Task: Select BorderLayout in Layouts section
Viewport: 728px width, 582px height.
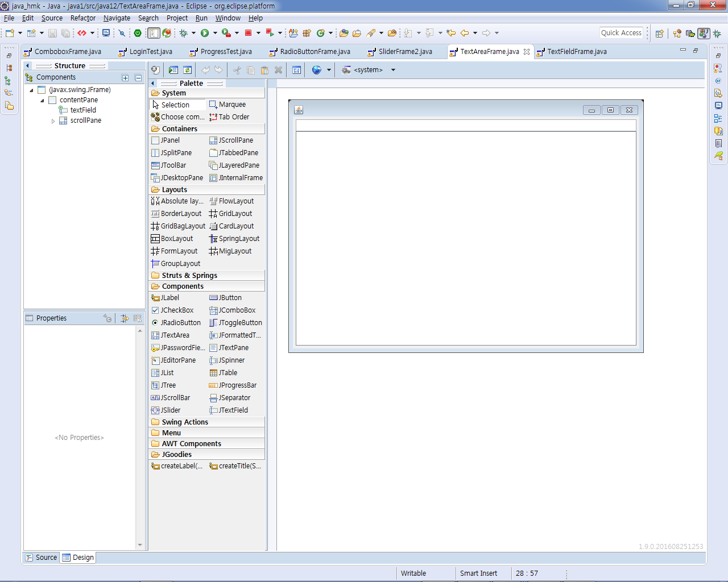Action: (176, 214)
